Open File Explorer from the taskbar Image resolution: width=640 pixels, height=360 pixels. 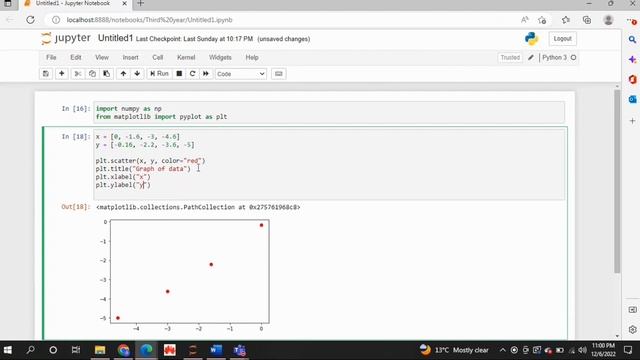click(x=100, y=350)
